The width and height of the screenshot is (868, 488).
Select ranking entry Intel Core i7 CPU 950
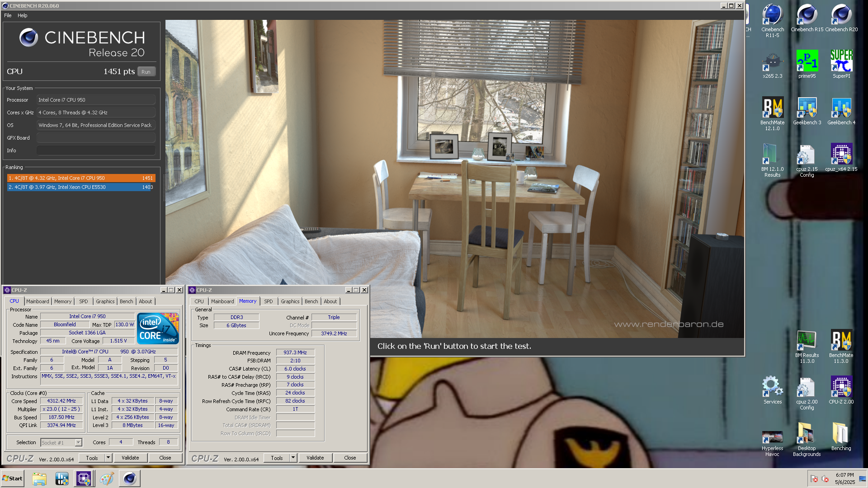81,178
